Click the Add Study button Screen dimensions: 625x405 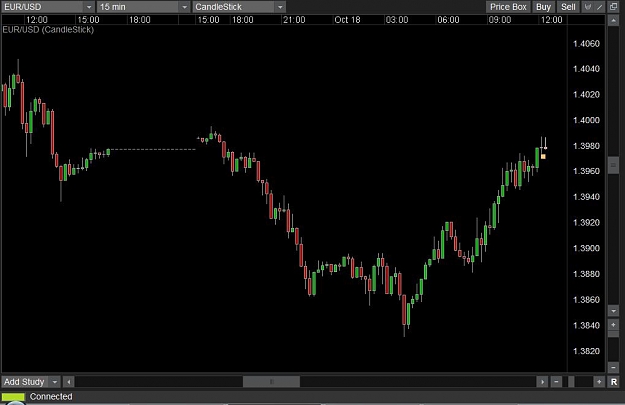[24, 382]
